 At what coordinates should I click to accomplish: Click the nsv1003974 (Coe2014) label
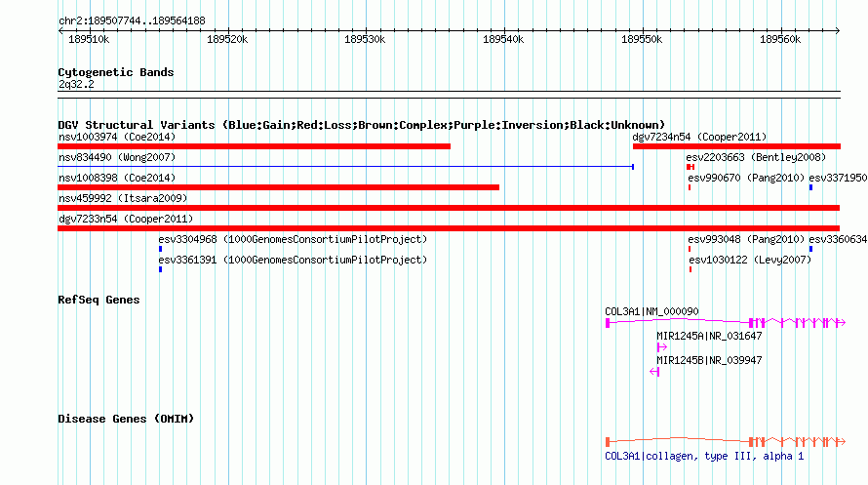[x=117, y=137]
